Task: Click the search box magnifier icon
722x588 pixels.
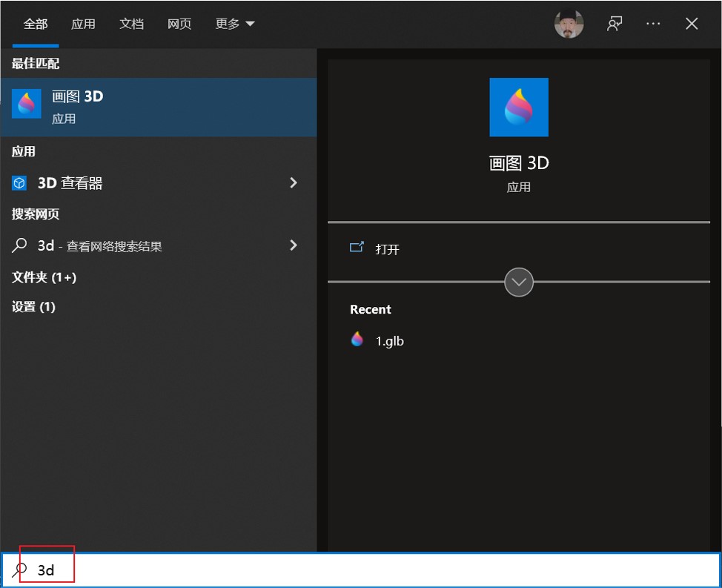Action: click(19, 570)
